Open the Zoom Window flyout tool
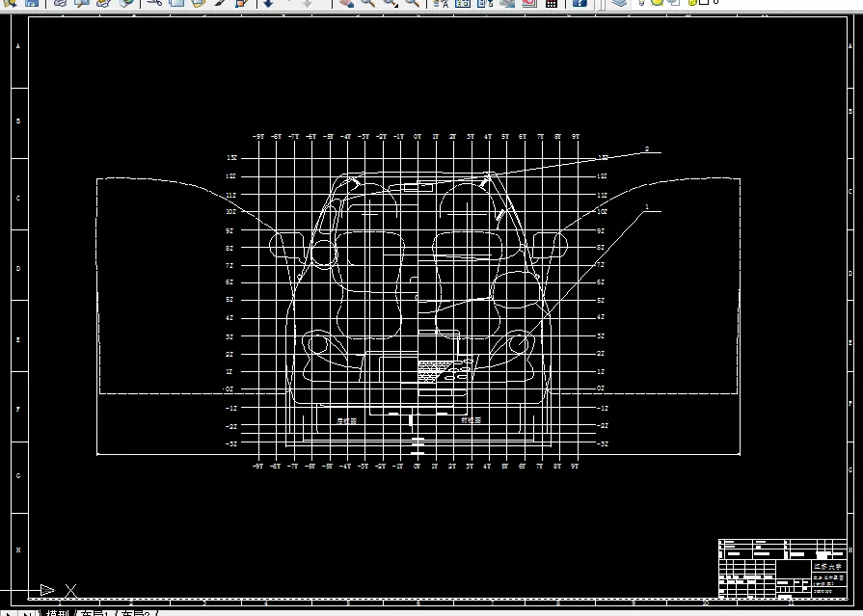863x616 pixels. click(x=390, y=3)
